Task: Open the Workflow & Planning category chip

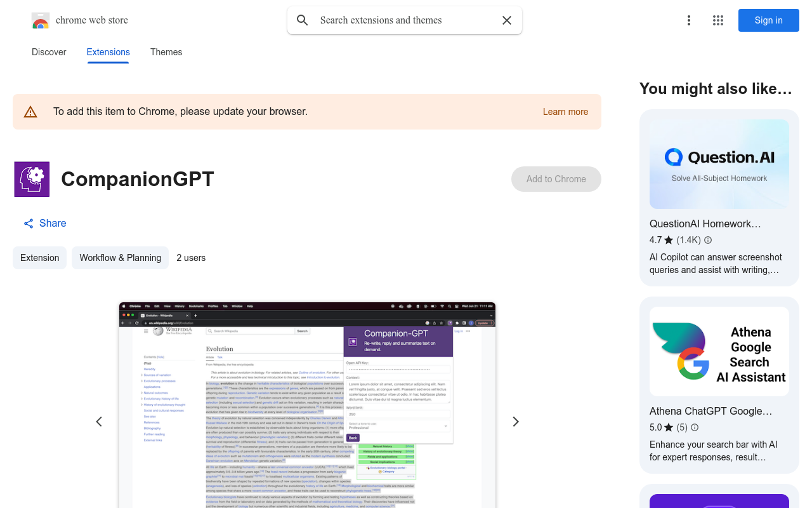Action: [x=120, y=258]
